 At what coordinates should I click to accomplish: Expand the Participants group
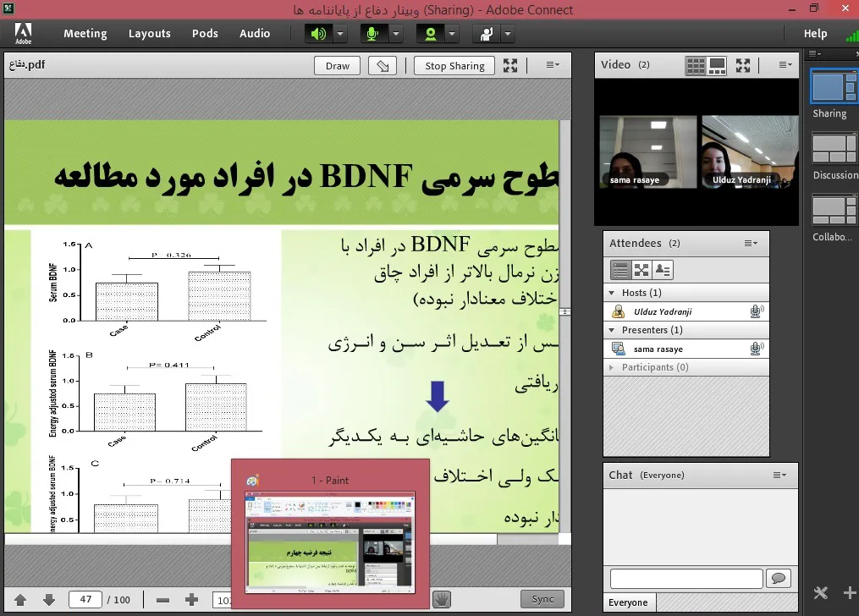pyautogui.click(x=611, y=367)
